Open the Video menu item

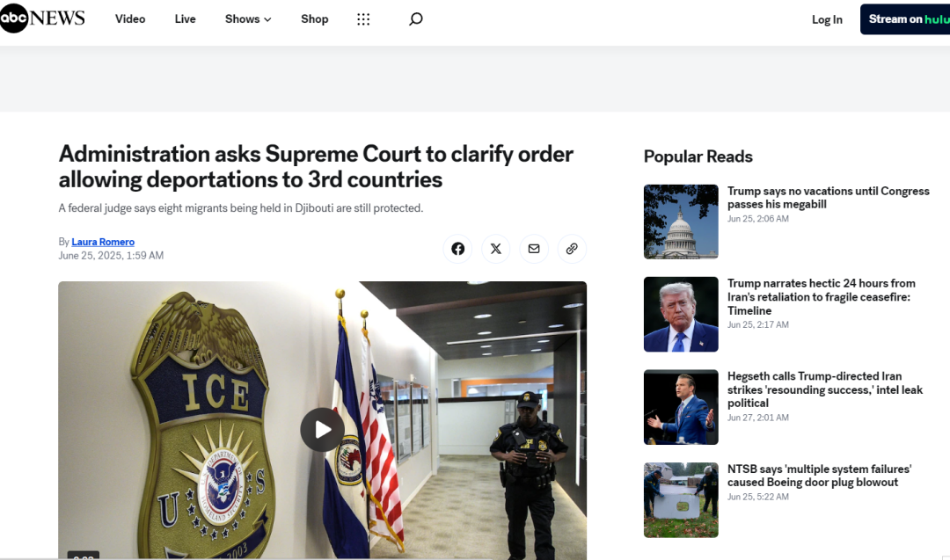tap(130, 18)
